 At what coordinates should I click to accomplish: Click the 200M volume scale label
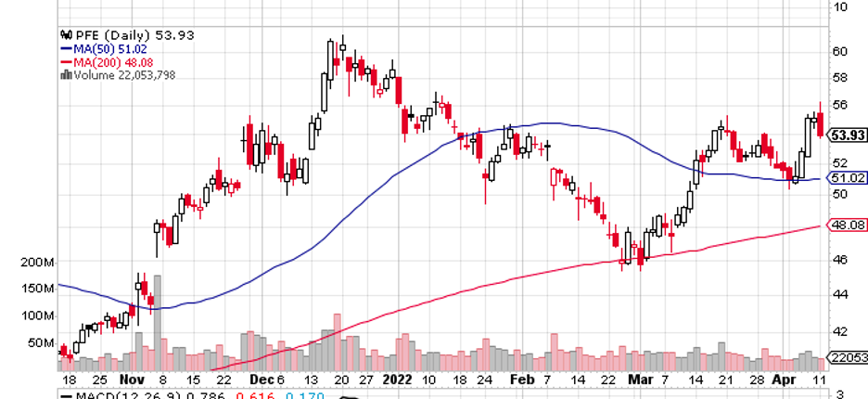pos(34,263)
